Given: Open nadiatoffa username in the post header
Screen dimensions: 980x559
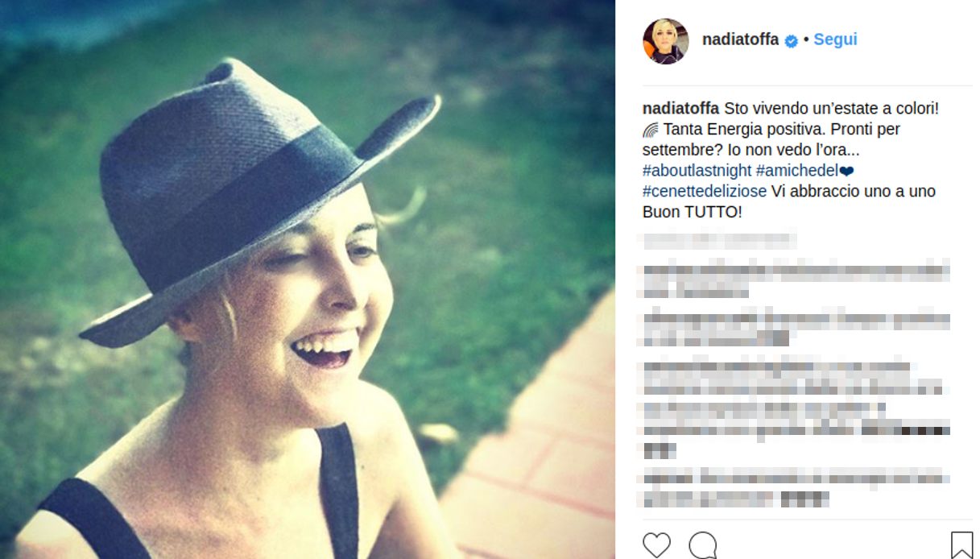Looking at the screenshot, I should point(740,39).
